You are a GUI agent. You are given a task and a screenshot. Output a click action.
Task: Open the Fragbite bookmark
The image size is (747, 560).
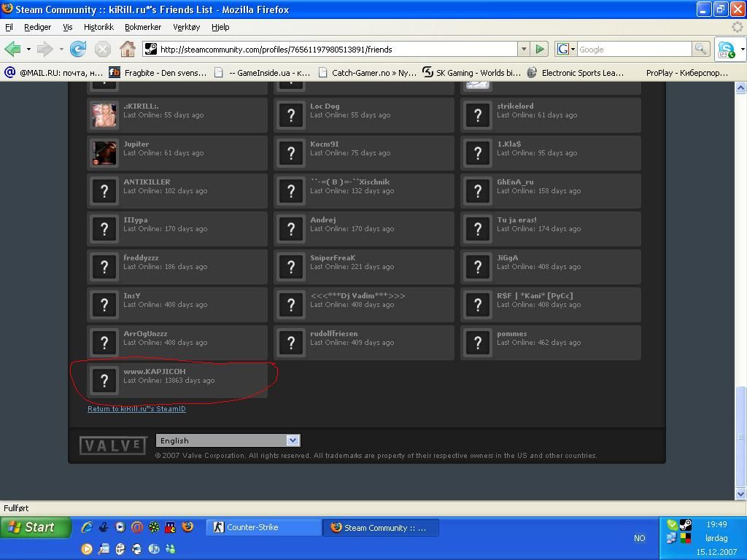[158, 72]
